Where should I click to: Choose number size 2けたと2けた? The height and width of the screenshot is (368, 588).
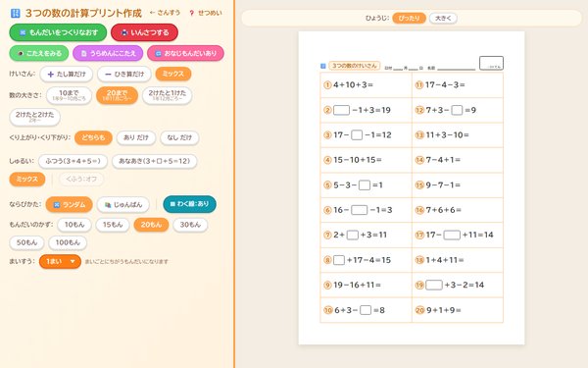[34, 117]
